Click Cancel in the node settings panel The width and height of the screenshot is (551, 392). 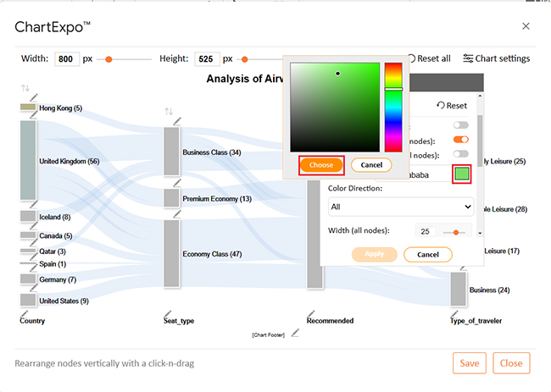[427, 255]
